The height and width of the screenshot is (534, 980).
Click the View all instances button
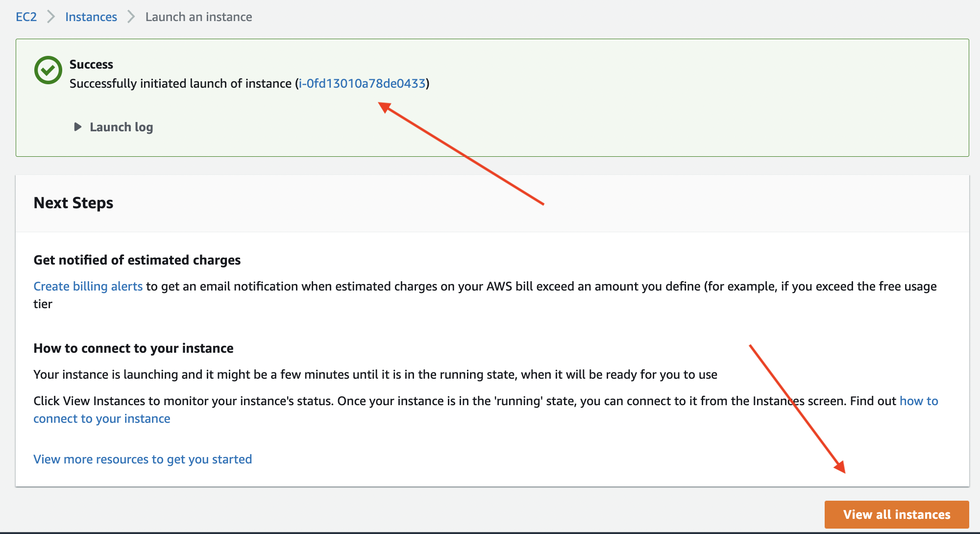point(897,514)
